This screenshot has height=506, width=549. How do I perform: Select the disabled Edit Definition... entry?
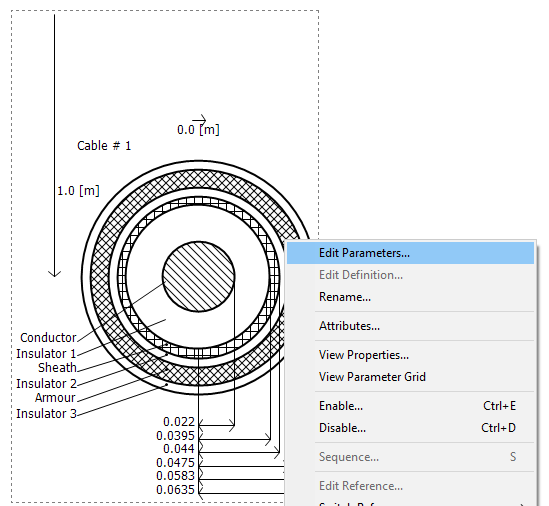coord(410,275)
